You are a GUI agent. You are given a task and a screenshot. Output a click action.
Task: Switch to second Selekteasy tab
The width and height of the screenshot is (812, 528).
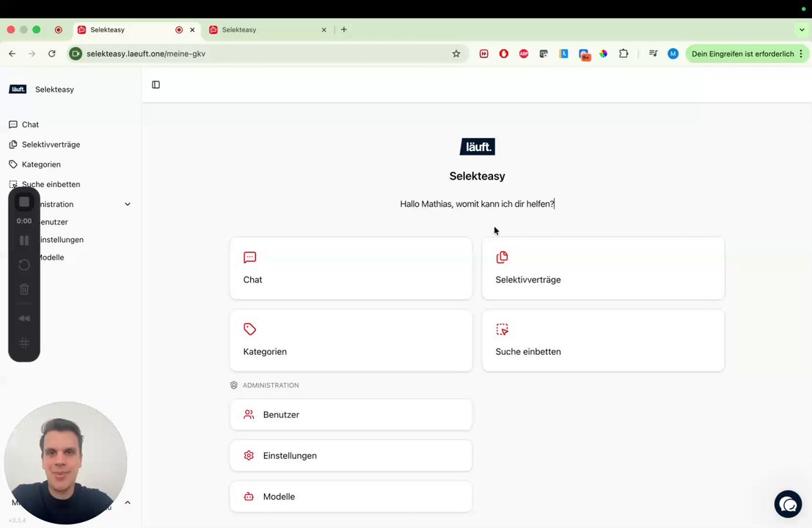point(268,30)
